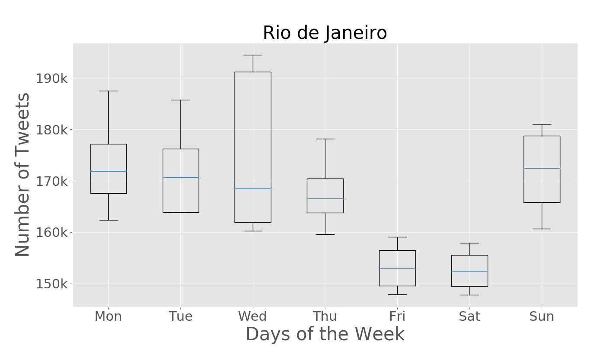Select the Mon tick label
This screenshot has height=364, width=595.
[x=108, y=316]
